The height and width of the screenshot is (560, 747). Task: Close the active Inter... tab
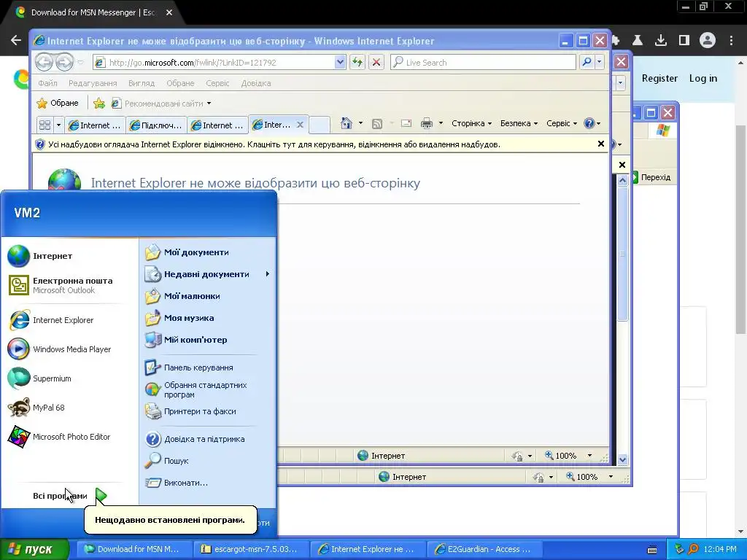pyautogui.click(x=300, y=125)
